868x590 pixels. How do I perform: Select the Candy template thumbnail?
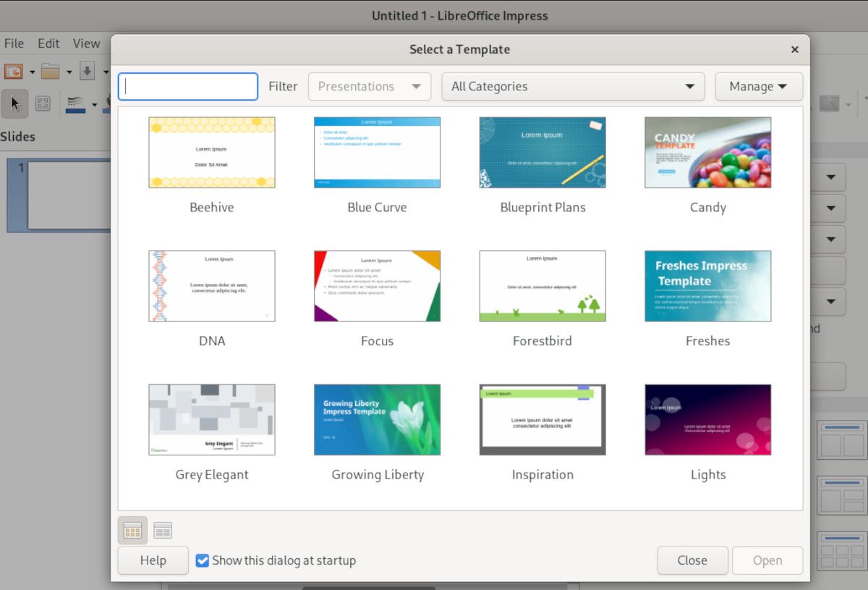point(707,152)
